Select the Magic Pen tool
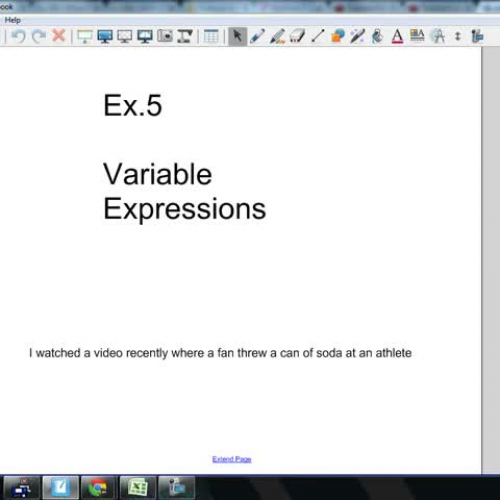Viewport: 500px width, 500px height. point(357,36)
